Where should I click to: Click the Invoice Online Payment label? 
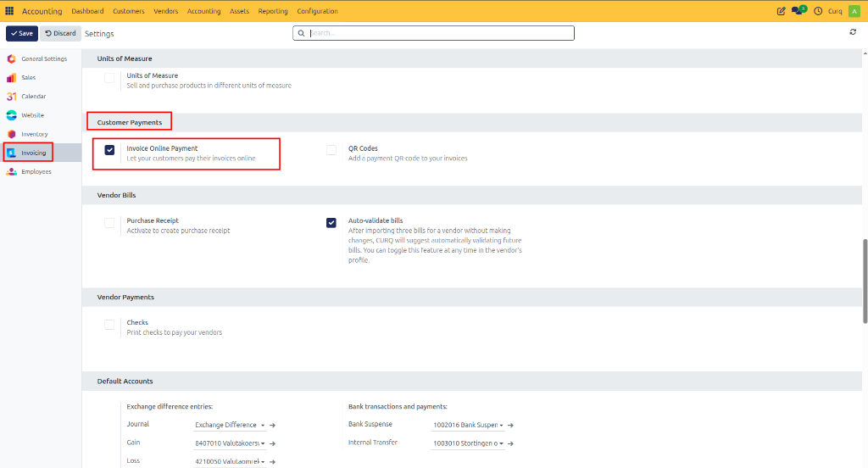[162, 148]
